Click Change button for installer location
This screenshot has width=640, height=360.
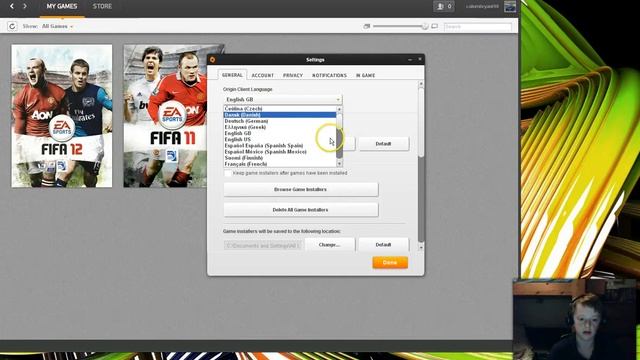click(330, 244)
